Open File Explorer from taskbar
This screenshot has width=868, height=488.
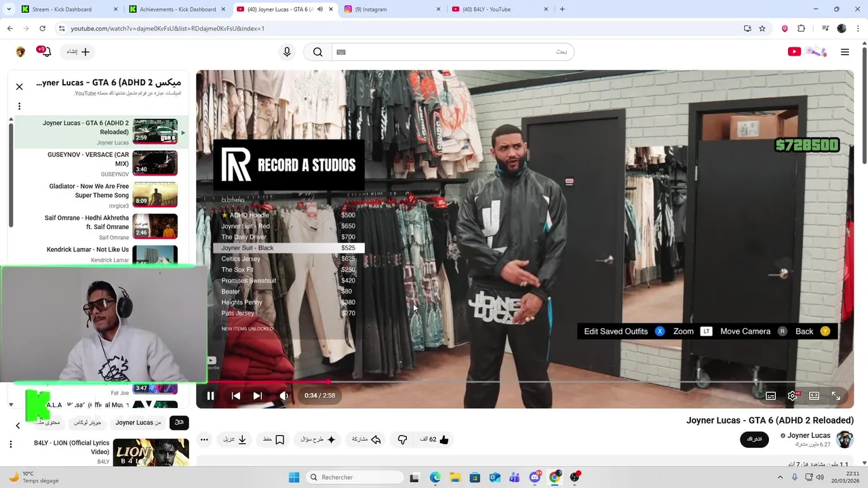(x=454, y=478)
